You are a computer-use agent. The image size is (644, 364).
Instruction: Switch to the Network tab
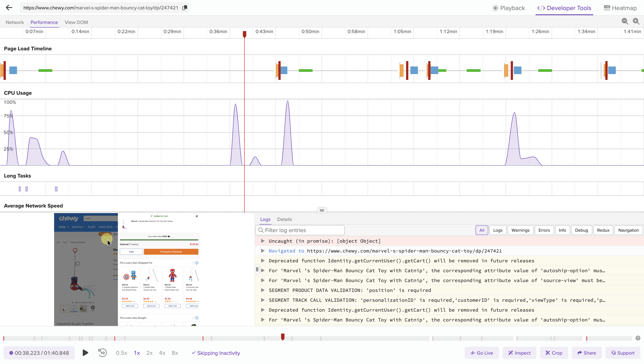tap(15, 22)
